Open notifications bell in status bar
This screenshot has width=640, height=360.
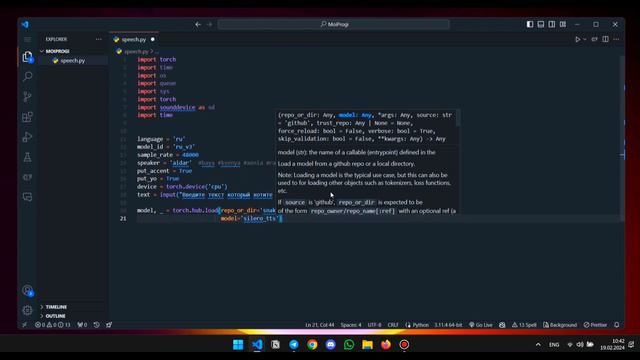tap(617, 325)
